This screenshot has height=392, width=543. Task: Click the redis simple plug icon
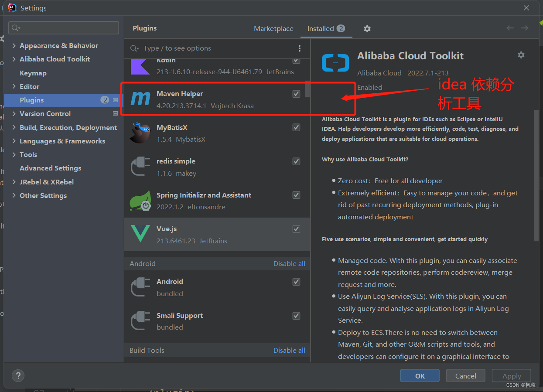pos(140,167)
